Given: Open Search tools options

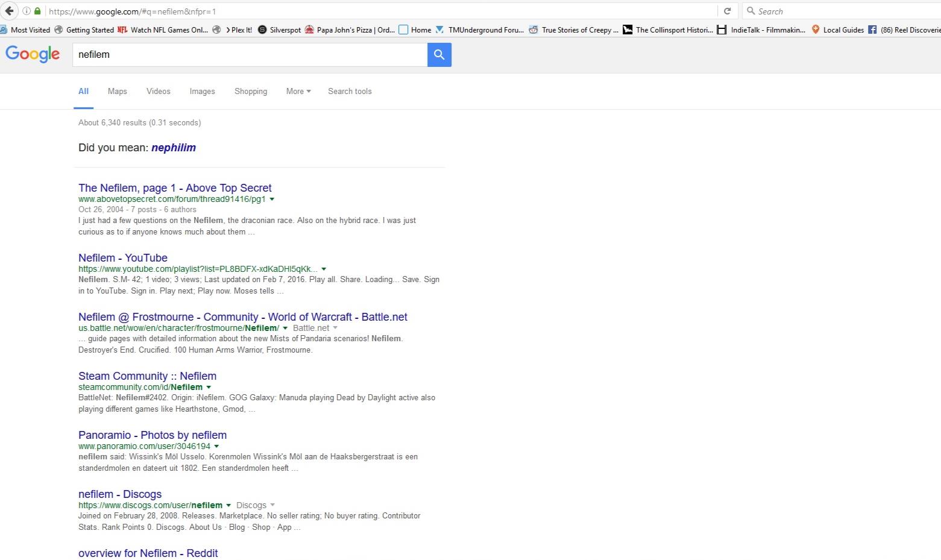Looking at the screenshot, I should pyautogui.click(x=350, y=92).
